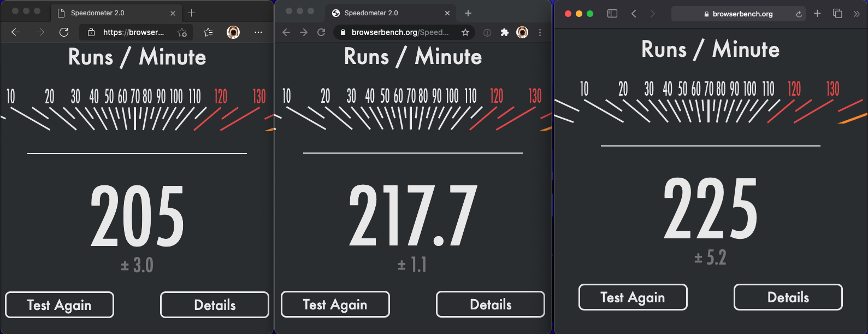Image resolution: width=868 pixels, height=334 pixels.
Task: Click the forward arrow in Chrome
Action: pyautogui.click(x=304, y=32)
